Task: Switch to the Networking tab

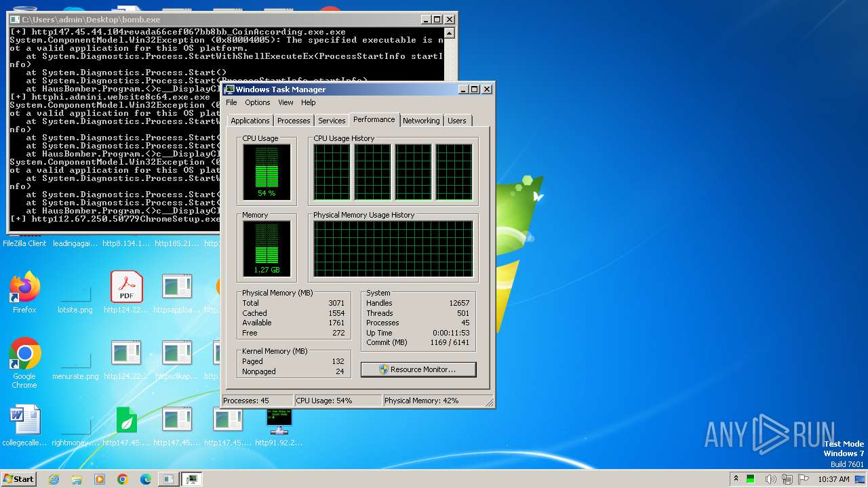Action: [421, 121]
